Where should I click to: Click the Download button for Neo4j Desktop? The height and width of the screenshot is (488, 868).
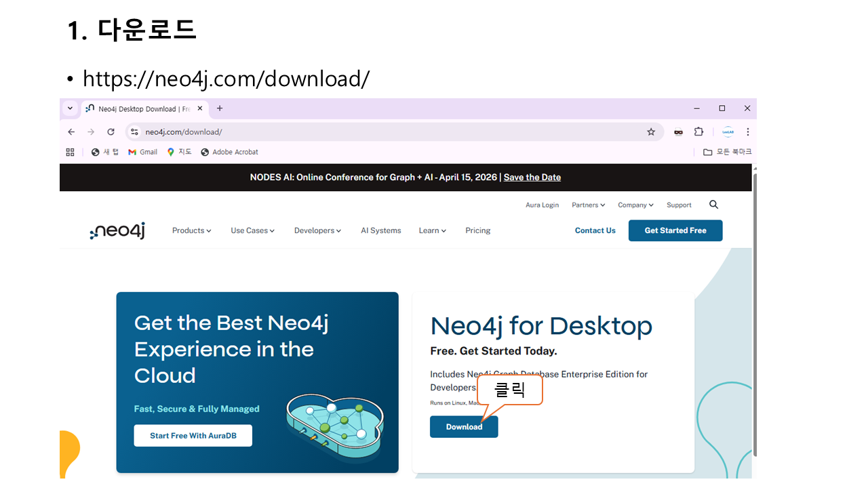pyautogui.click(x=464, y=427)
